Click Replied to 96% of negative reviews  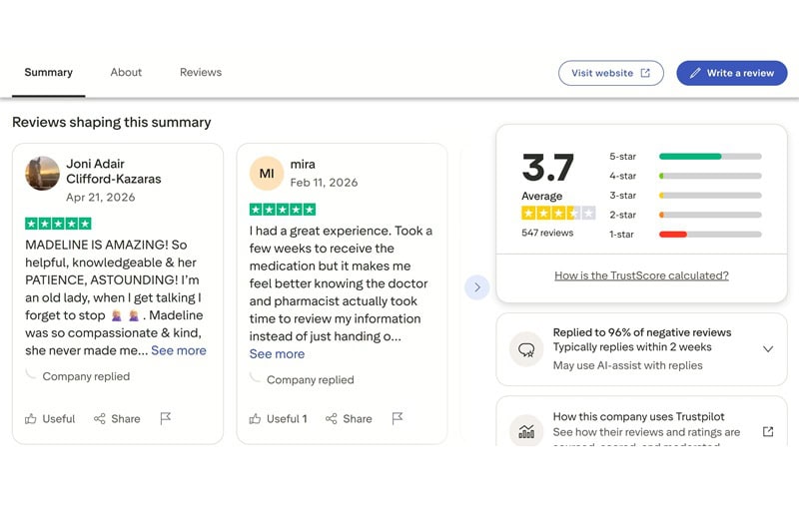point(642,332)
